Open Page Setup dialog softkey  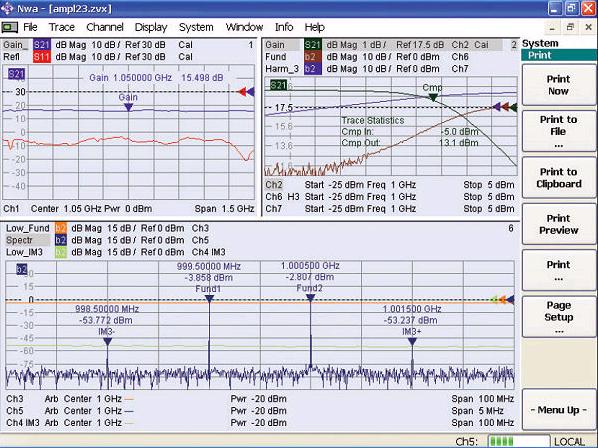coord(558,317)
